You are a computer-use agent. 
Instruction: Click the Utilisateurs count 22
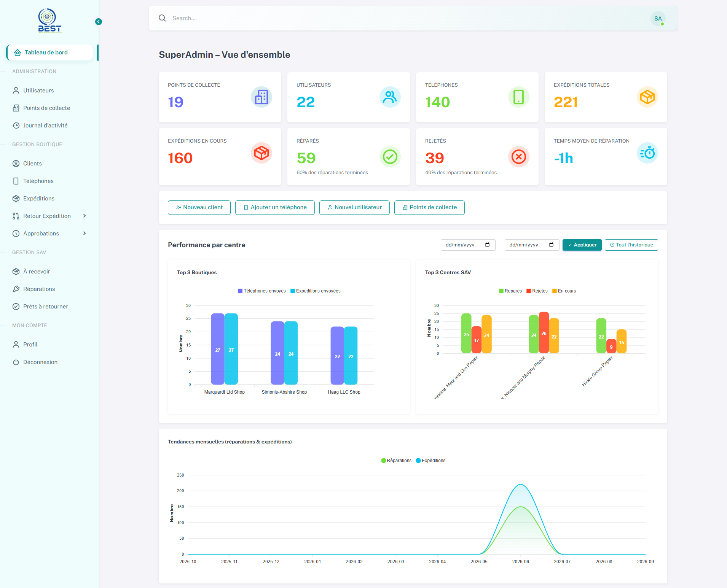[x=306, y=102]
